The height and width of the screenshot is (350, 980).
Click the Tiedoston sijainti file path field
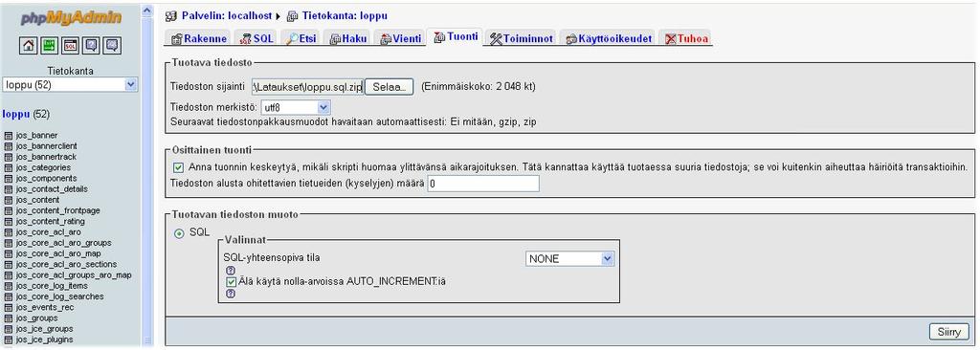click(x=307, y=87)
